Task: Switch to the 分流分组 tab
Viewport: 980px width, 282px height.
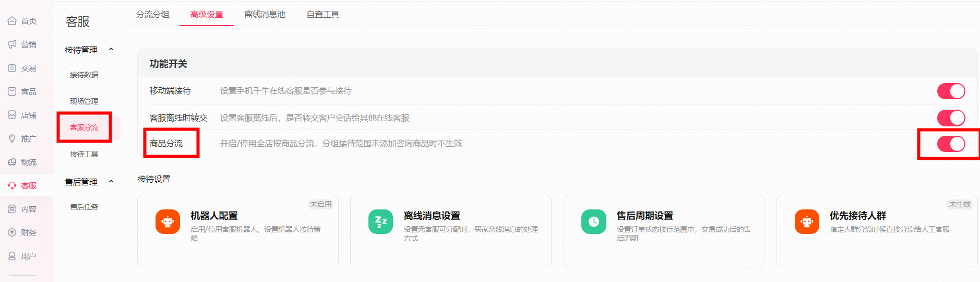Action: (153, 14)
